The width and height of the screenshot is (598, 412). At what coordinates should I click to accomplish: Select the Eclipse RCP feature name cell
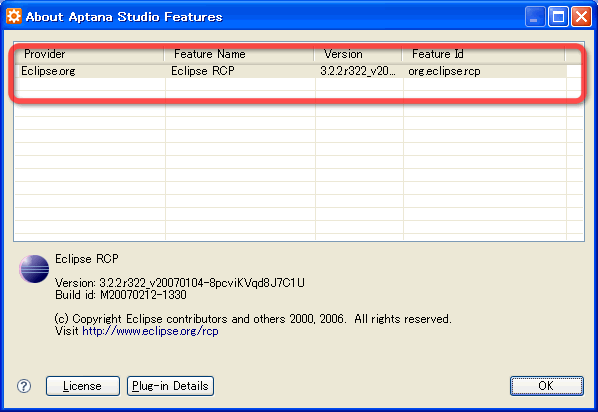(x=240, y=71)
